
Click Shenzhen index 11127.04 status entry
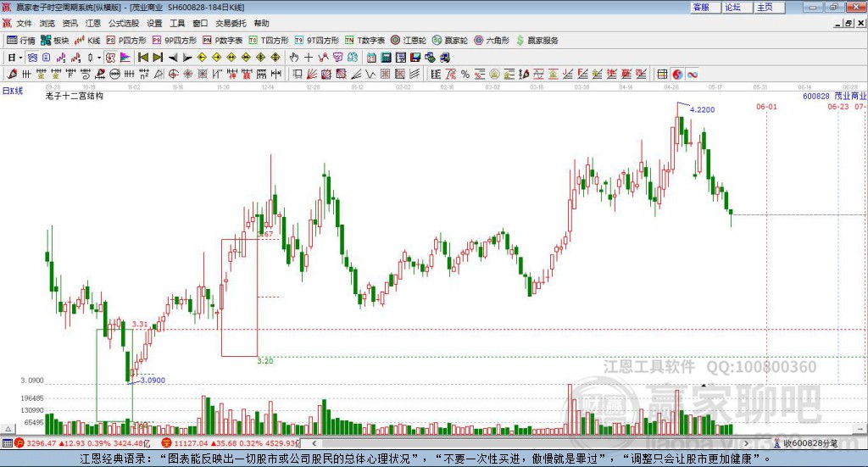pos(231,443)
